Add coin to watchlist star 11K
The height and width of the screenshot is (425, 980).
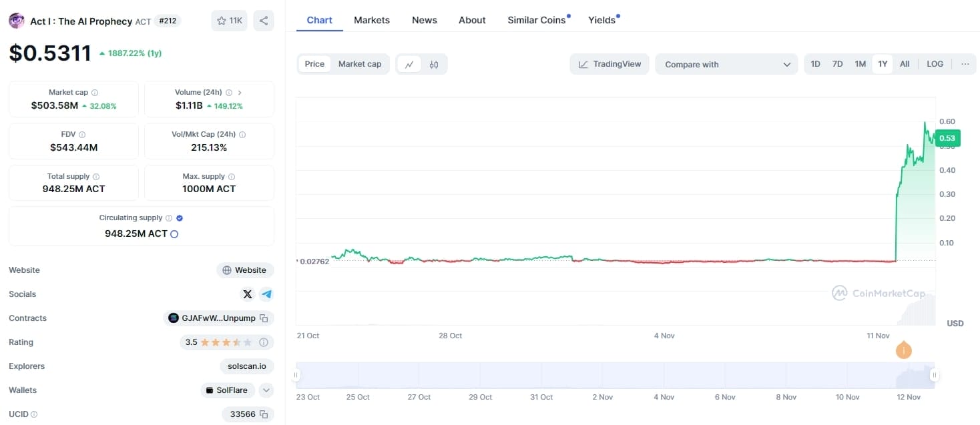coord(229,21)
